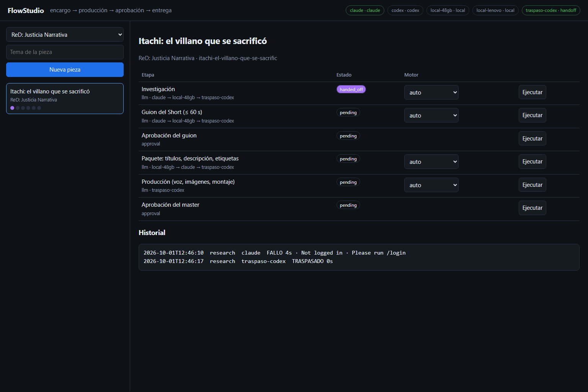Click the Investigación stage name
This screenshot has width=588, height=392.
point(158,89)
